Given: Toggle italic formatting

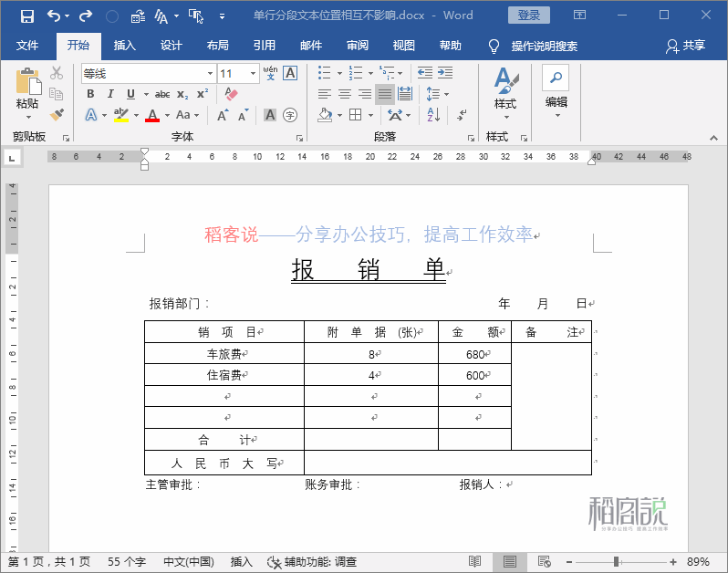Looking at the screenshot, I should 110,94.
